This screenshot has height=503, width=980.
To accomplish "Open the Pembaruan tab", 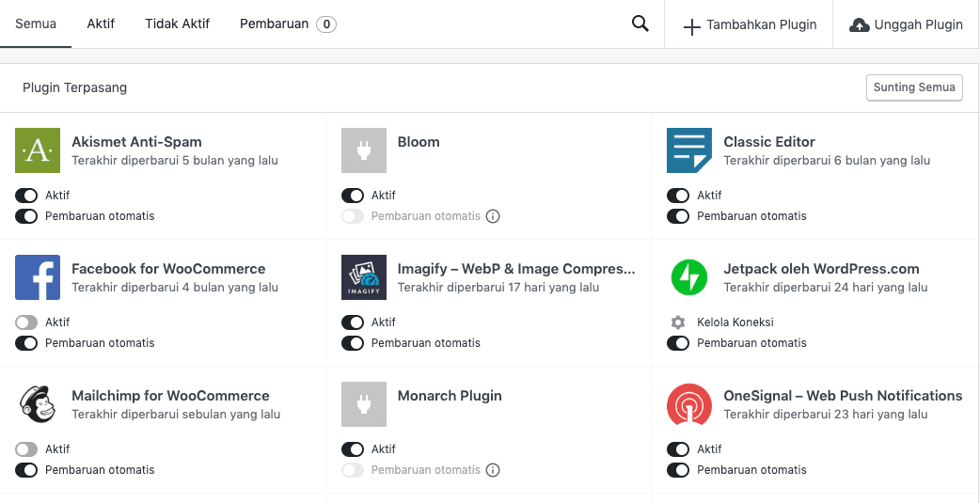I will click(x=288, y=24).
